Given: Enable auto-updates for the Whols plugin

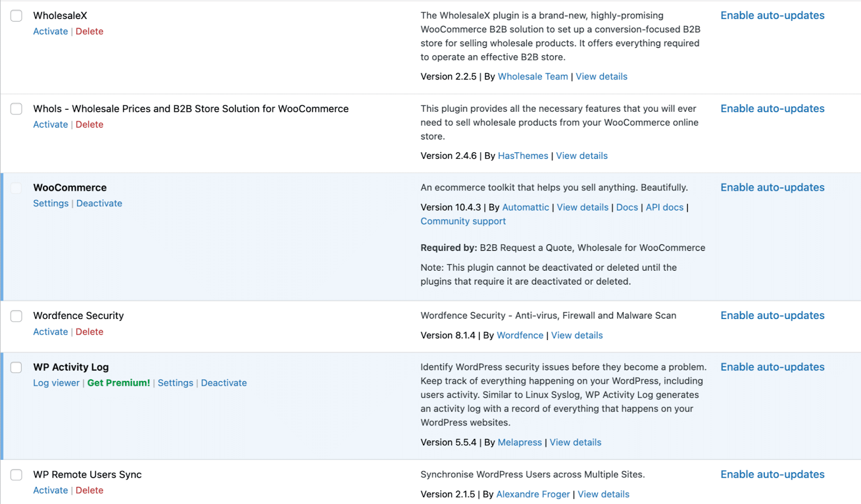Looking at the screenshot, I should tap(772, 109).
